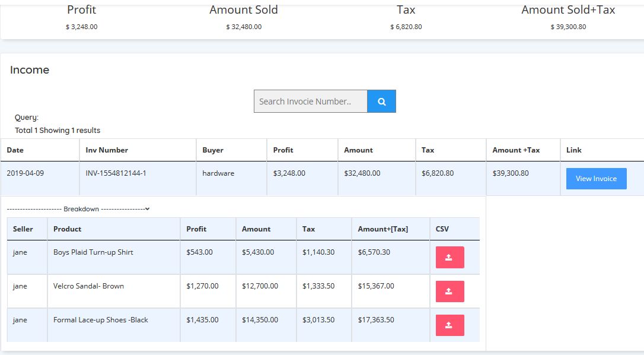644x355 pixels.
Task: Click the CSV column header
Action: tap(442, 229)
